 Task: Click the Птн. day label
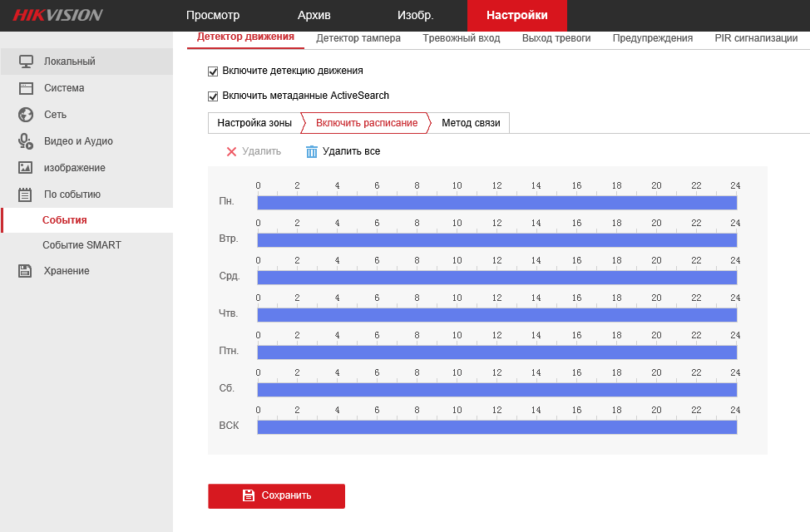coord(229,351)
